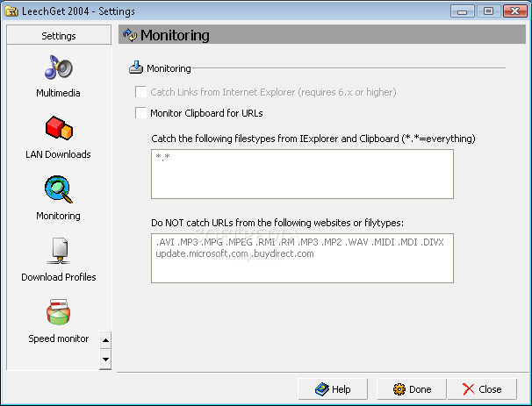Open the Speed monitor icon

(x=58, y=312)
